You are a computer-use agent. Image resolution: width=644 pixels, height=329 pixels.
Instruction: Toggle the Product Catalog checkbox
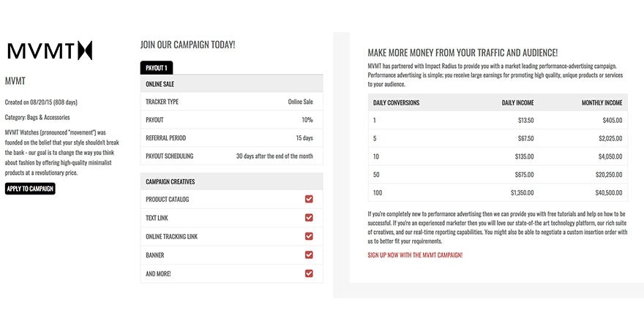pyautogui.click(x=309, y=199)
